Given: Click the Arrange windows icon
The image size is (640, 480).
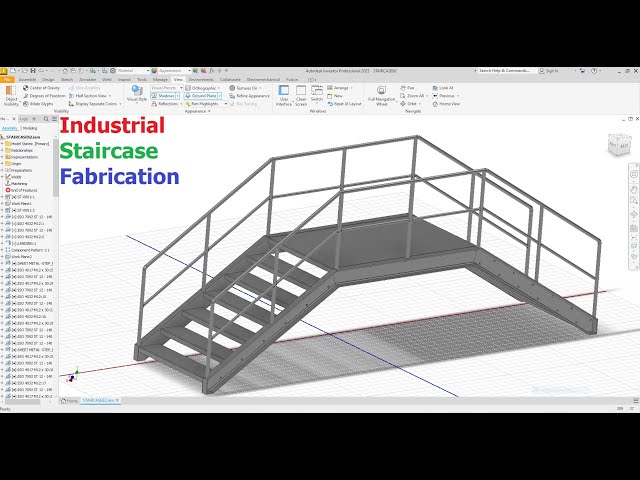Looking at the screenshot, I should [330, 88].
